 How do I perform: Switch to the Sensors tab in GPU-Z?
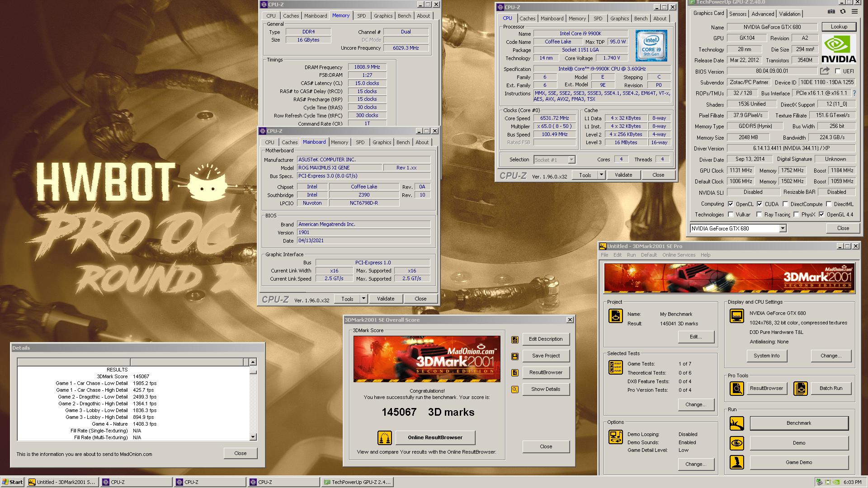click(x=738, y=14)
